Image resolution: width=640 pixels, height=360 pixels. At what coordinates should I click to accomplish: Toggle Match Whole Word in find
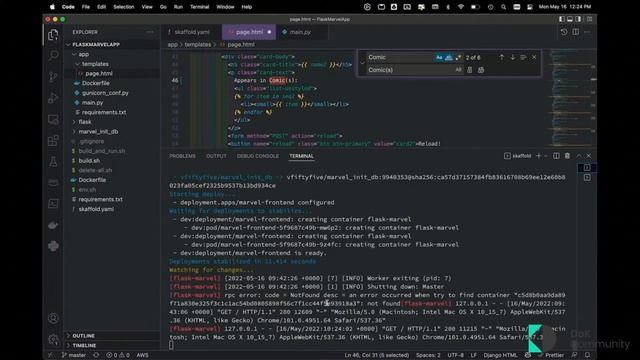(x=449, y=58)
